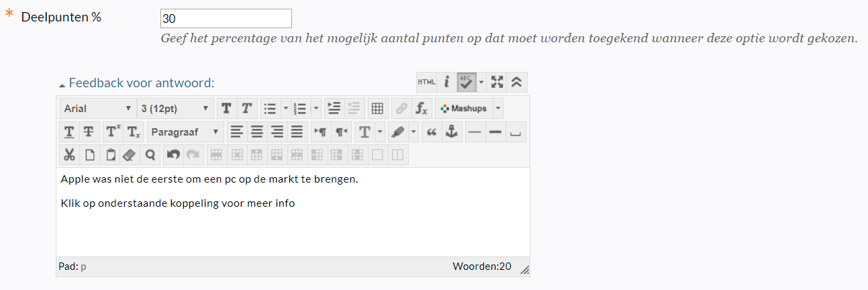
Task: Apply underline formatting
Action: [69, 132]
